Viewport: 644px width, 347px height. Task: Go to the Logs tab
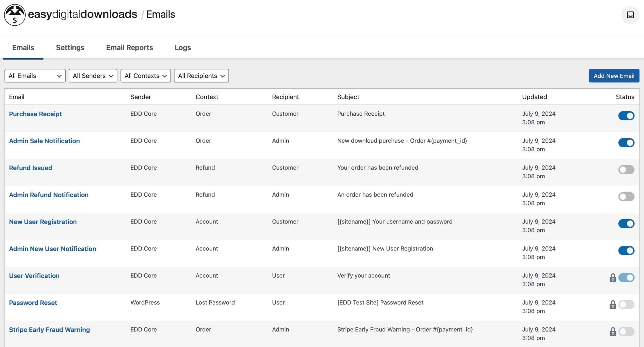tap(183, 48)
